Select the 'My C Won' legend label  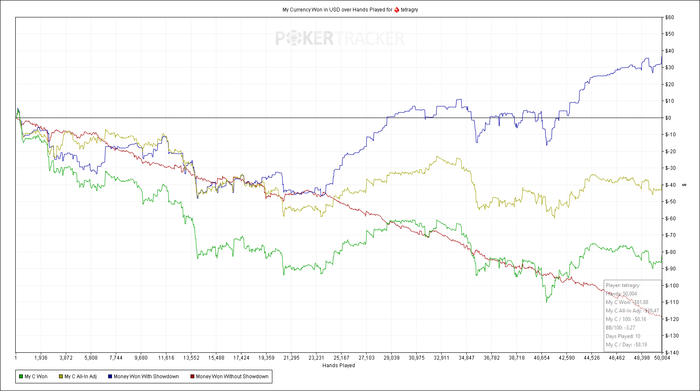click(x=36, y=377)
